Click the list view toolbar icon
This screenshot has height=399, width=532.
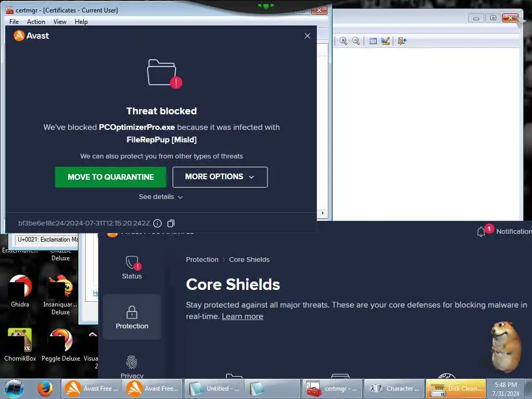(x=373, y=41)
